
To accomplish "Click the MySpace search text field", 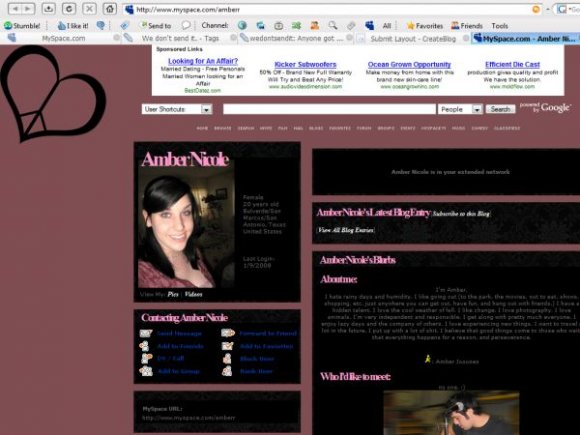I will tap(329, 109).
